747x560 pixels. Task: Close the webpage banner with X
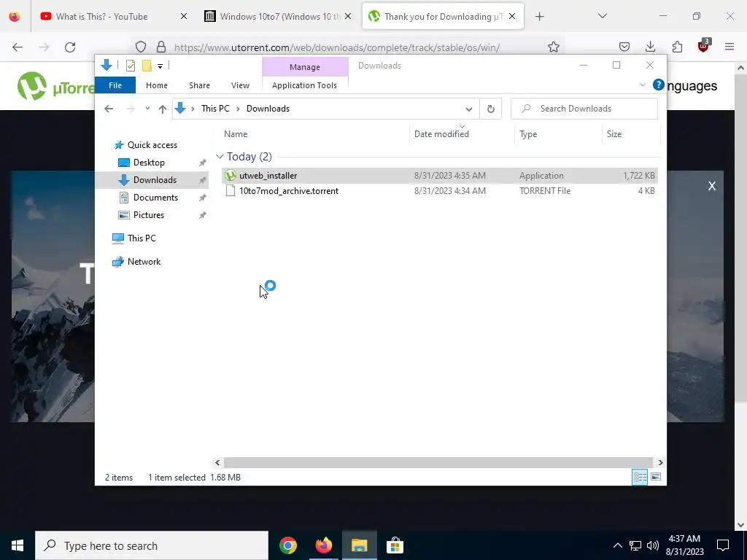point(712,186)
